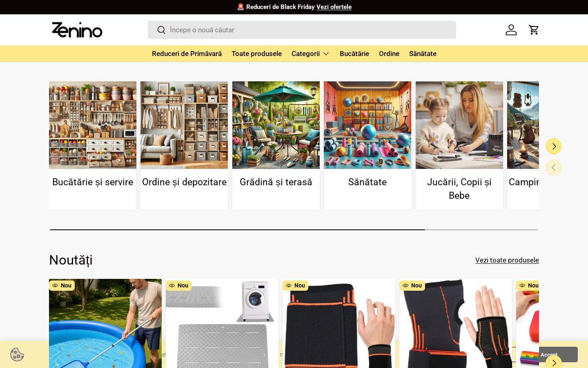This screenshot has width=588, height=368.
Task: Click the search magnifier icon
Action: [161, 30]
